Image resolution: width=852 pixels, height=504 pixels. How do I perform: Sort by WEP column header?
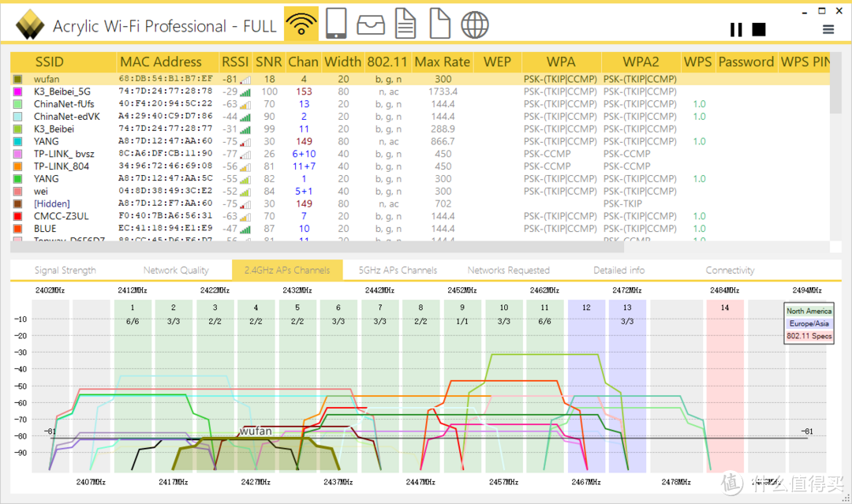(x=497, y=62)
